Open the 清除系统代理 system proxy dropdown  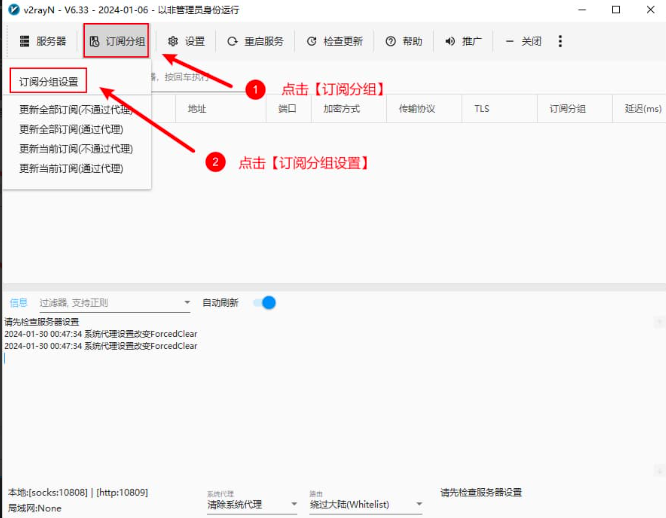pos(252,504)
